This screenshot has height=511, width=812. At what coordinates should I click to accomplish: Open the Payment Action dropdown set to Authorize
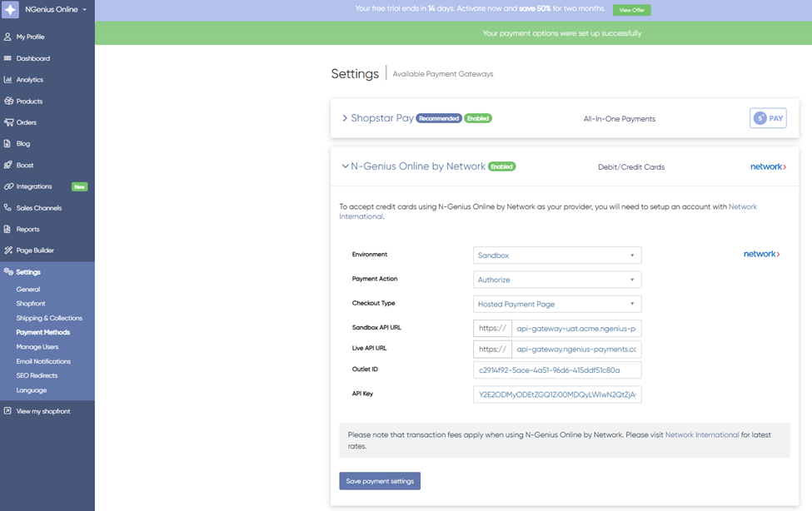[x=557, y=280]
